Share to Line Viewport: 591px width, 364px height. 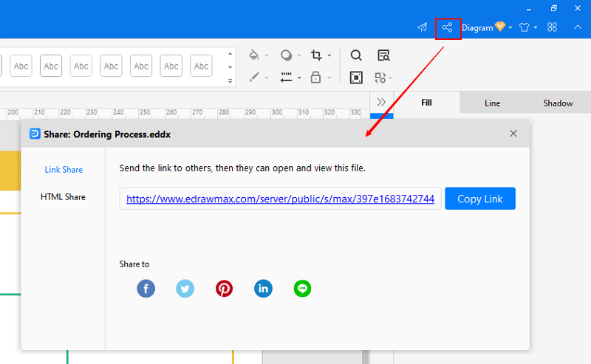(x=302, y=289)
